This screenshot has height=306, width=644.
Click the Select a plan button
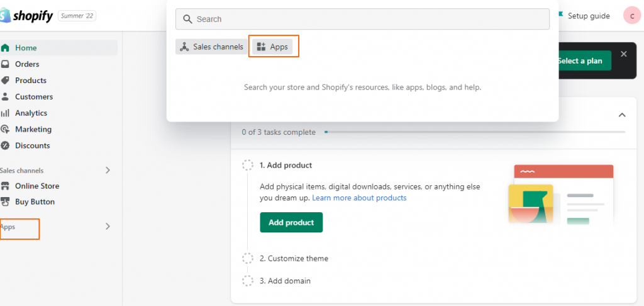pyautogui.click(x=584, y=61)
